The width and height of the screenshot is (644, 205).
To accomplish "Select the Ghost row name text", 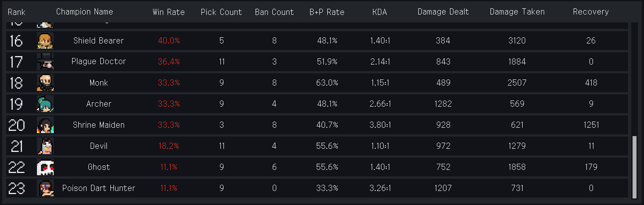I will (x=99, y=167).
